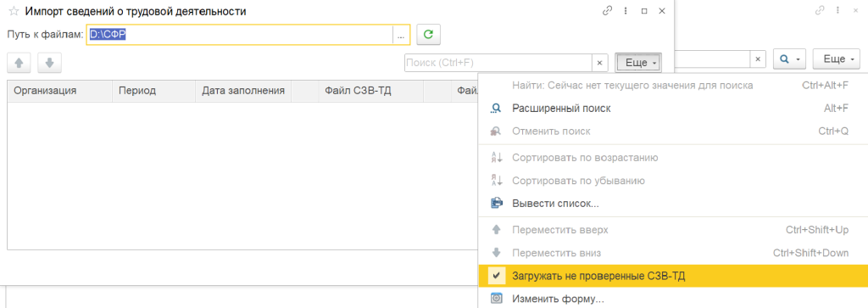Clear the Поиск (Ctrl+F) search field
Viewport: 868px width, 308px height.
599,63
